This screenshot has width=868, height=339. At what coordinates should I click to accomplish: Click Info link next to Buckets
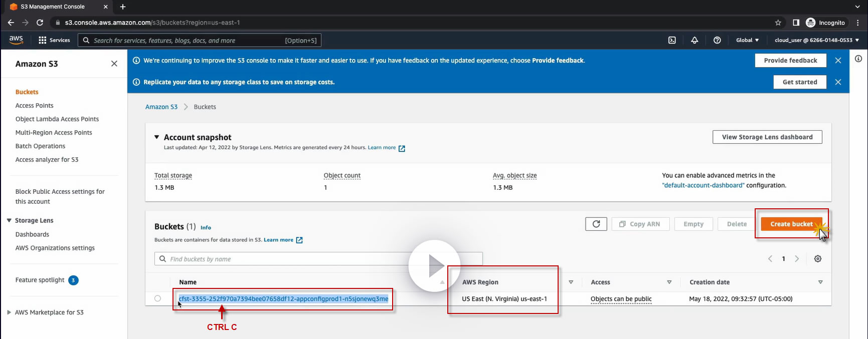click(206, 227)
